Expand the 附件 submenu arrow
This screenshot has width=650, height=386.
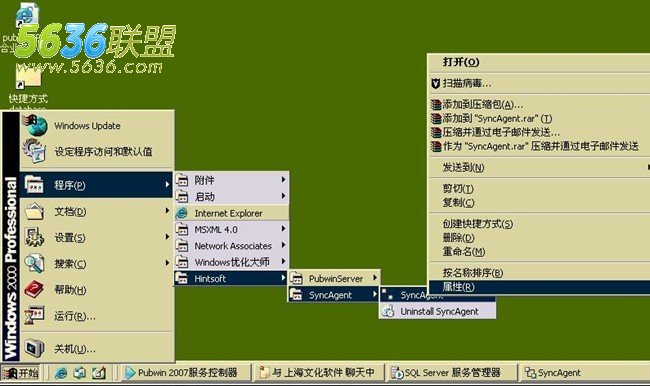283,180
